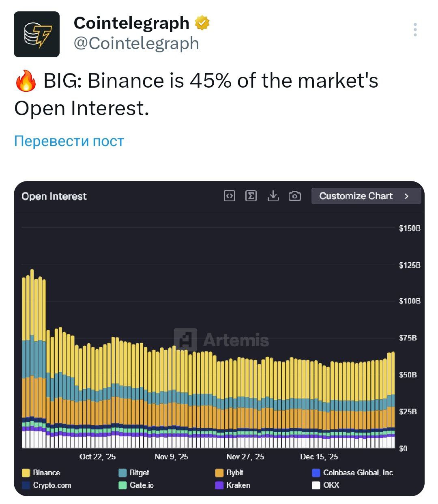Click the @Cointelegraph handle
438x504 pixels.
pyautogui.click(x=136, y=43)
